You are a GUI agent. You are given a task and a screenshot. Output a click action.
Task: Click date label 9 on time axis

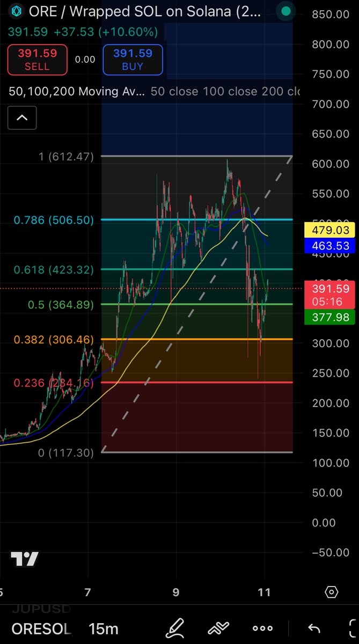176,592
